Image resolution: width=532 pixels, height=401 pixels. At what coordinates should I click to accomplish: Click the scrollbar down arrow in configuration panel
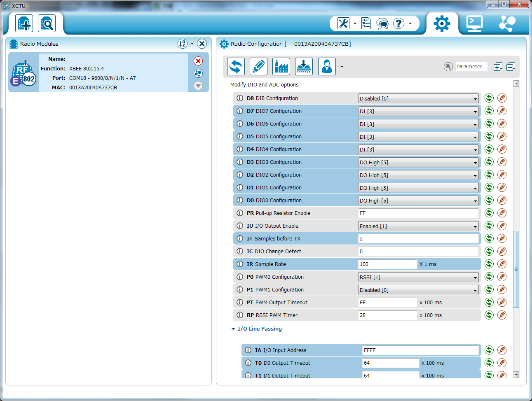(x=516, y=375)
